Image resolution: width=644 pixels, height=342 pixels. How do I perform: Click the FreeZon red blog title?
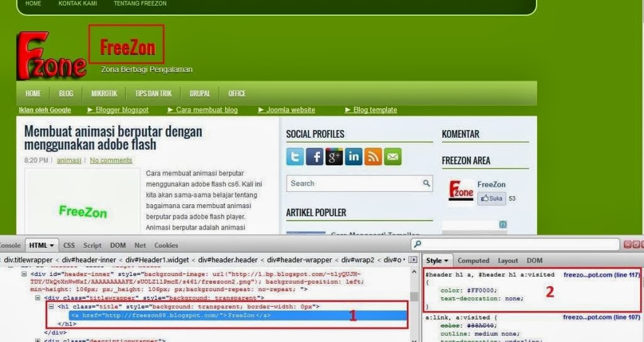coord(128,47)
